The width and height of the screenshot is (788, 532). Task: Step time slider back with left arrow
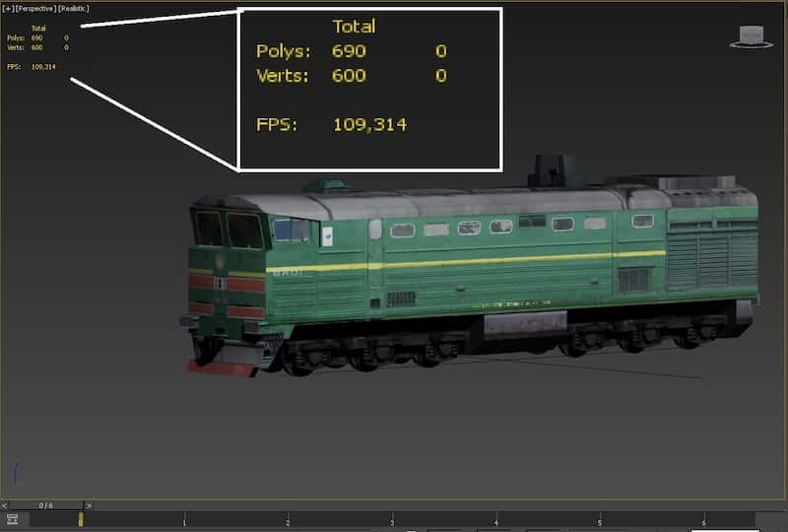(x=5, y=505)
